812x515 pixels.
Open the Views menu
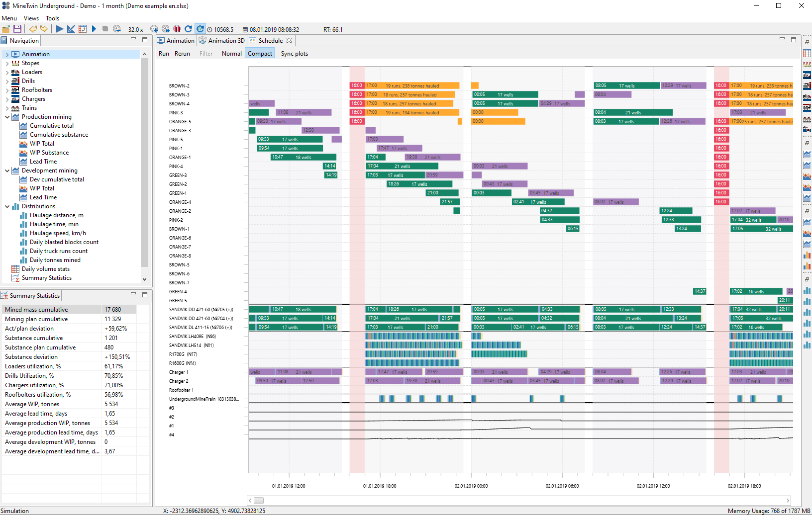(x=31, y=18)
